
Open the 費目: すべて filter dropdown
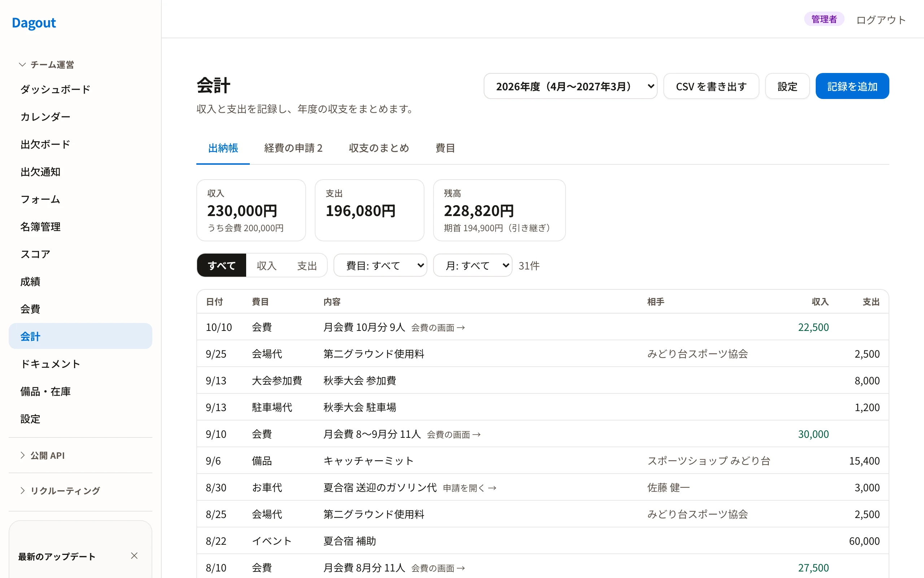[x=380, y=265]
